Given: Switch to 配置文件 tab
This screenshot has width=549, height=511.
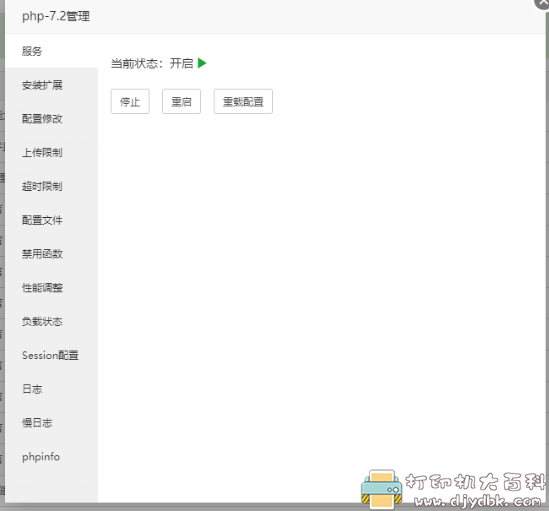Looking at the screenshot, I should (51, 220).
